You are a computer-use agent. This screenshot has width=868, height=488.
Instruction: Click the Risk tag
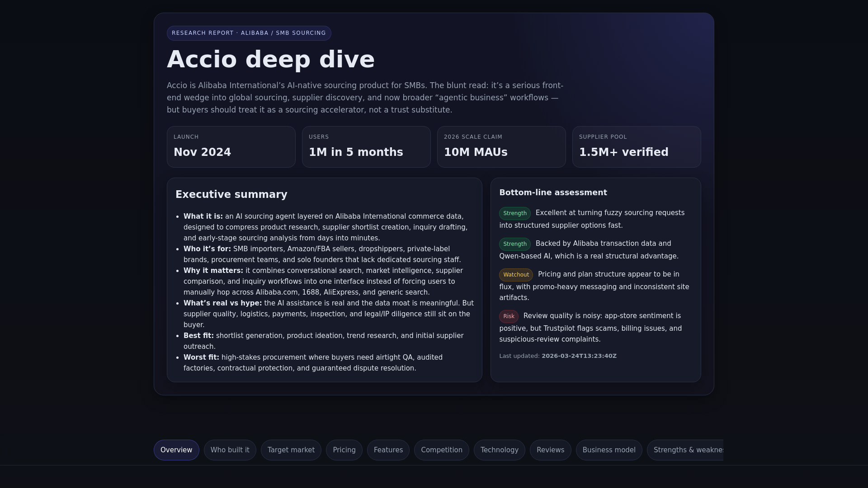pos(509,316)
